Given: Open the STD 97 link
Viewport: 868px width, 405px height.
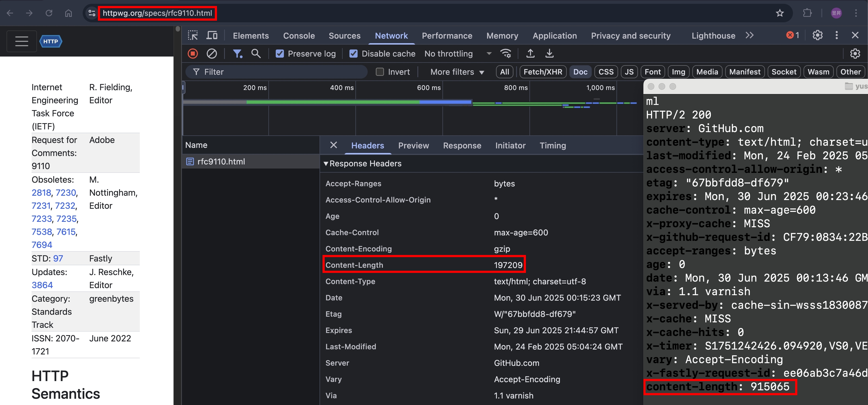Looking at the screenshot, I should click(x=58, y=258).
